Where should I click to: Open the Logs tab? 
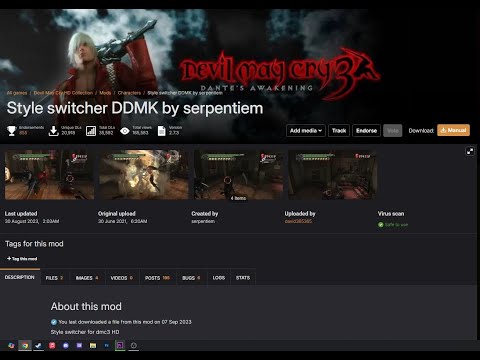[x=219, y=278]
